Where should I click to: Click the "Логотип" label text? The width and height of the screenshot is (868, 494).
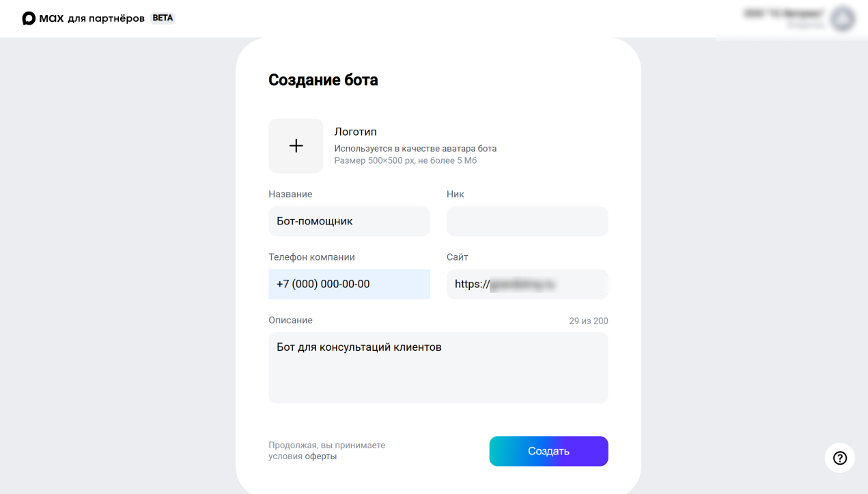355,132
